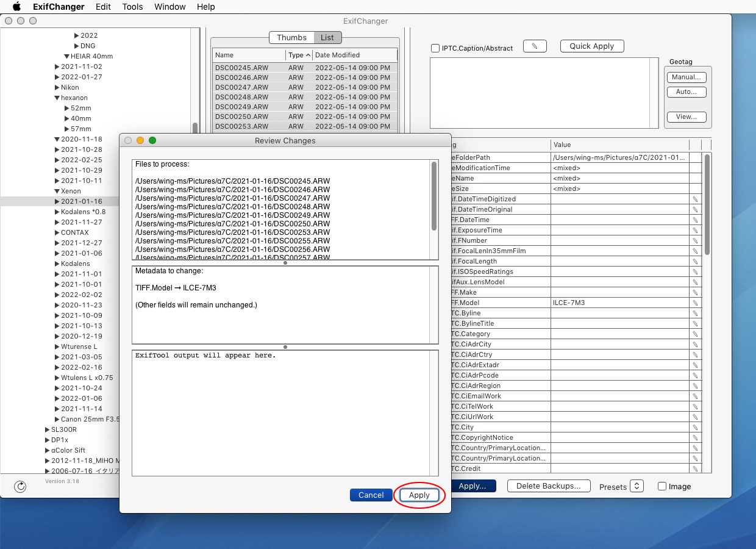Screen dimensions: 756x549
Task: Click the edit pencil for the Make row
Action: (x=694, y=292)
